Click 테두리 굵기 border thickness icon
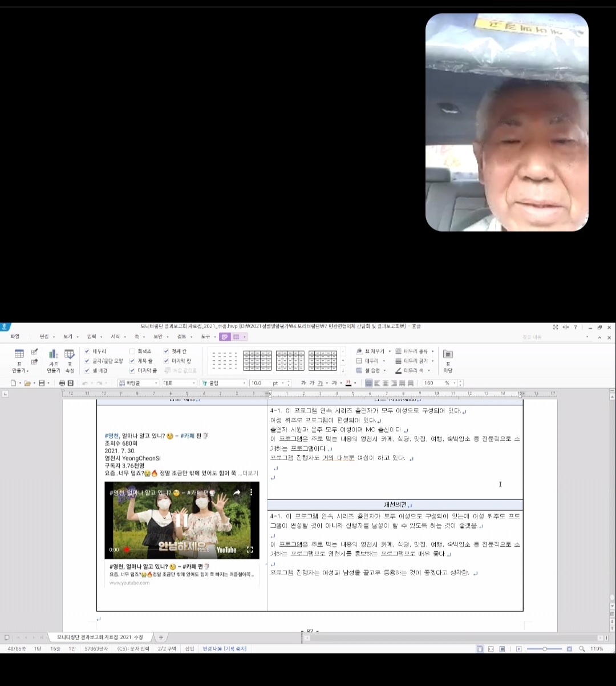Image resolution: width=616 pixels, height=686 pixels. pyautogui.click(x=398, y=361)
